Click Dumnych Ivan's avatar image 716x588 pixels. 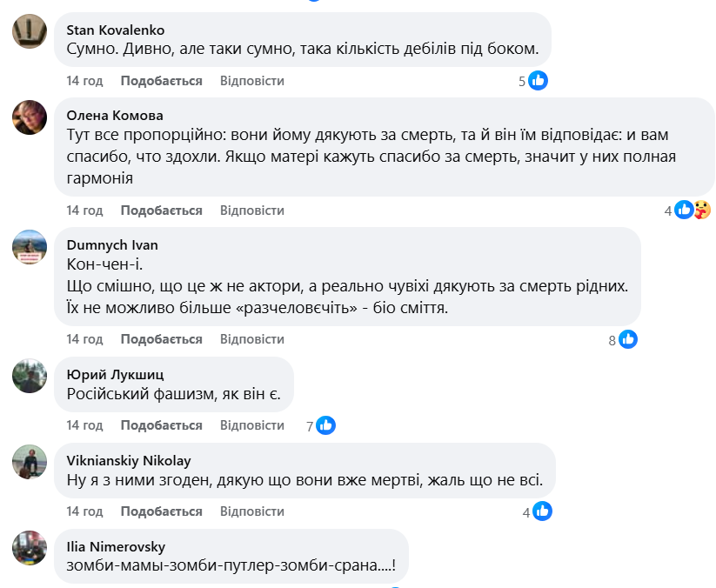click(30, 246)
